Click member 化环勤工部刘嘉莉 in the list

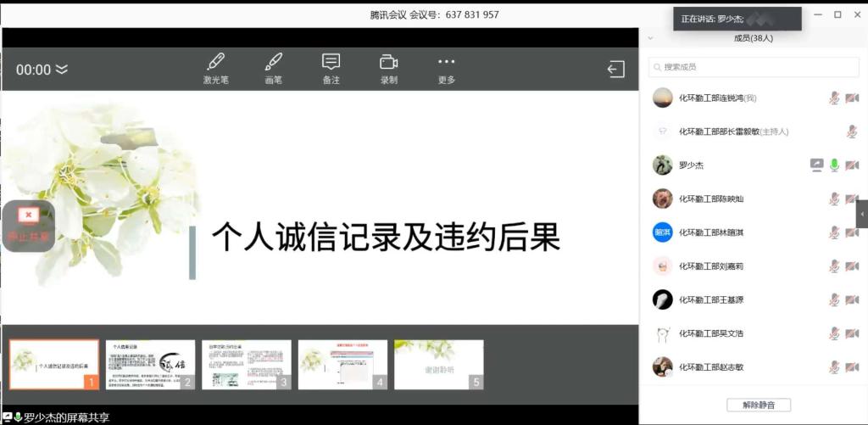tap(710, 266)
